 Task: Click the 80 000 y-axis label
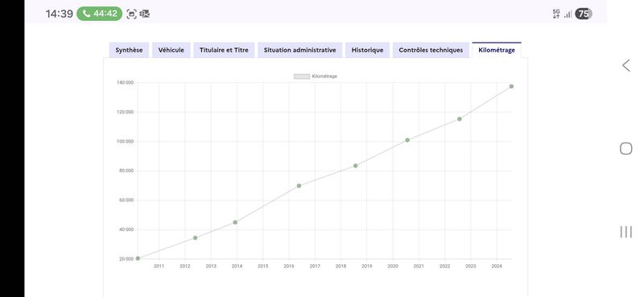[126, 171]
